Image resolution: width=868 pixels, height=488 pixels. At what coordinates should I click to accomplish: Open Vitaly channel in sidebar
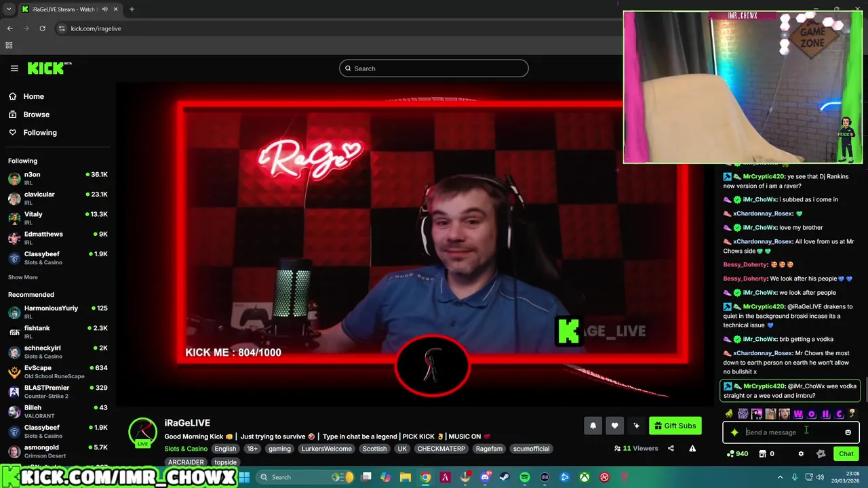click(x=58, y=218)
